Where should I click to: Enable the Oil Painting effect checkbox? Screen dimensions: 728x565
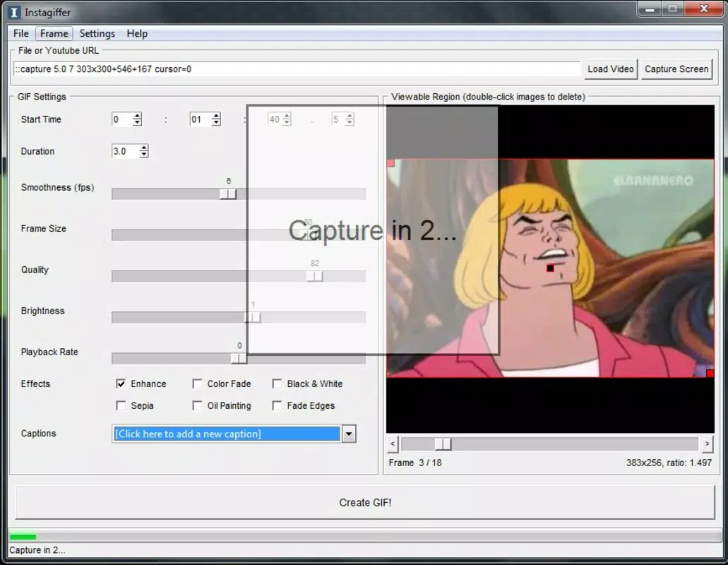197,406
